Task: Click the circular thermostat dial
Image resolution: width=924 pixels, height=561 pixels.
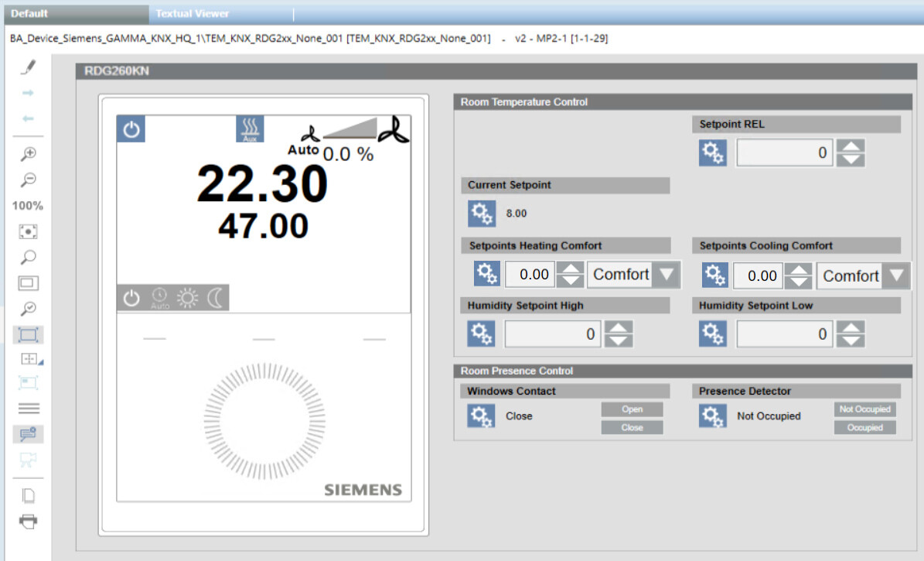Action: 263,421
